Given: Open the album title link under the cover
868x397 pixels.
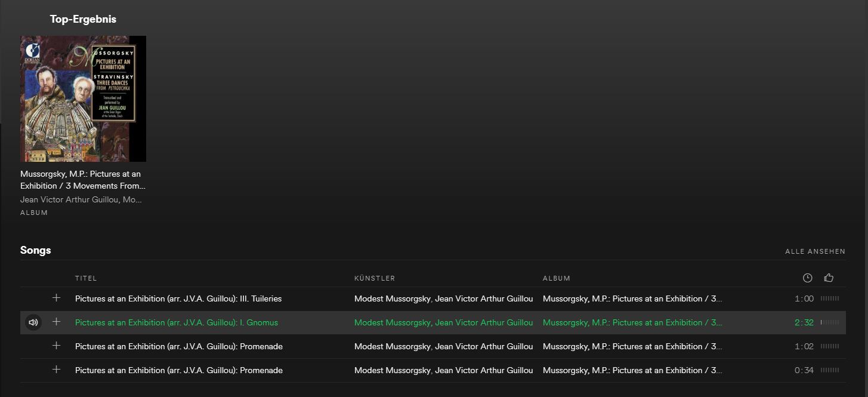Looking at the screenshot, I should (x=81, y=180).
